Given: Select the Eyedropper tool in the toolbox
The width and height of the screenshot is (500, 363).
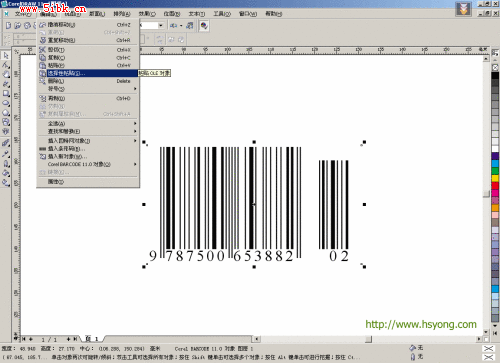Looking at the screenshot, I should (x=6, y=154).
